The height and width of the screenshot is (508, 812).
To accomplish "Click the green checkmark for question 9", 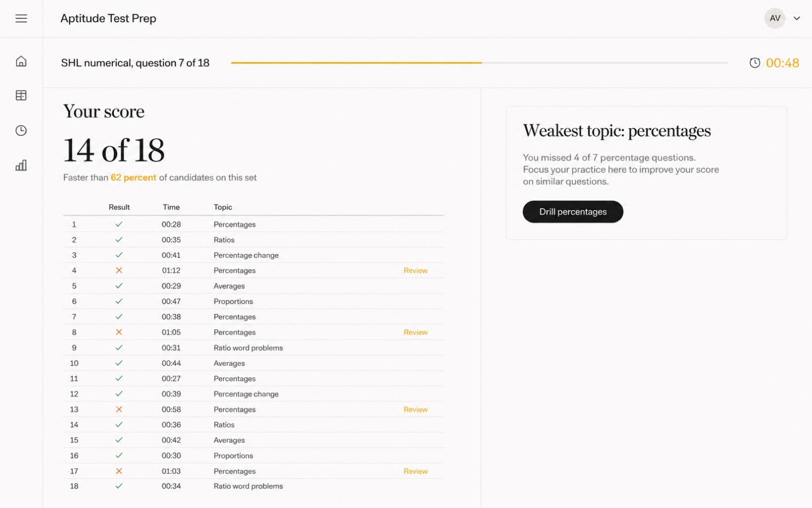I will [119, 348].
